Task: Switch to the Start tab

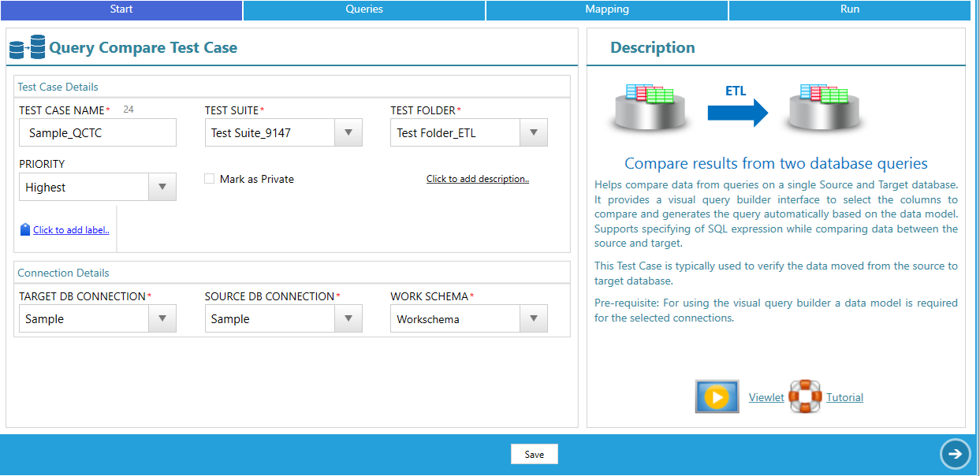Action: coord(121,9)
